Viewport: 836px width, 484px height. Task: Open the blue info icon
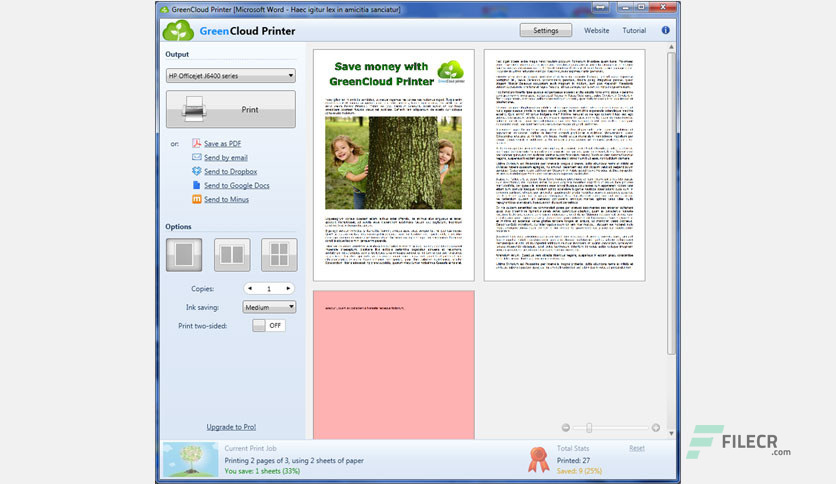click(665, 30)
